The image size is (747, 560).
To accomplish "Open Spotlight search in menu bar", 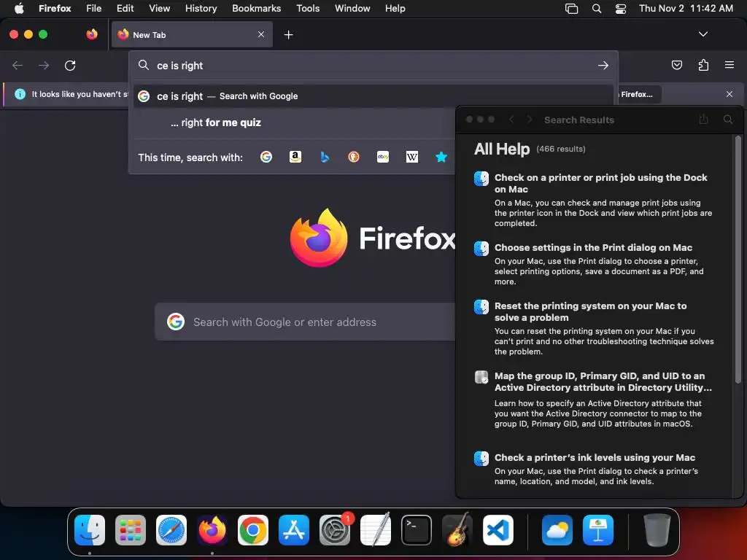I will (x=596, y=8).
